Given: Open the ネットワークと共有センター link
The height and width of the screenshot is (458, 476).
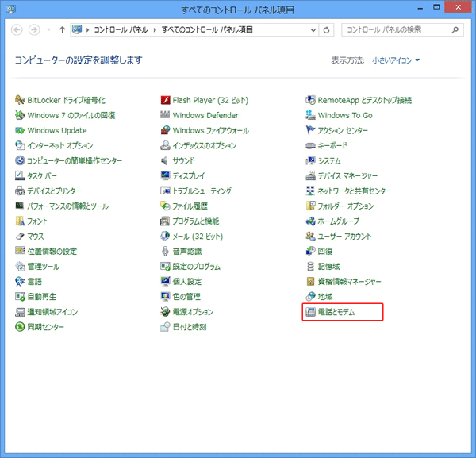Looking at the screenshot, I should 354,191.
